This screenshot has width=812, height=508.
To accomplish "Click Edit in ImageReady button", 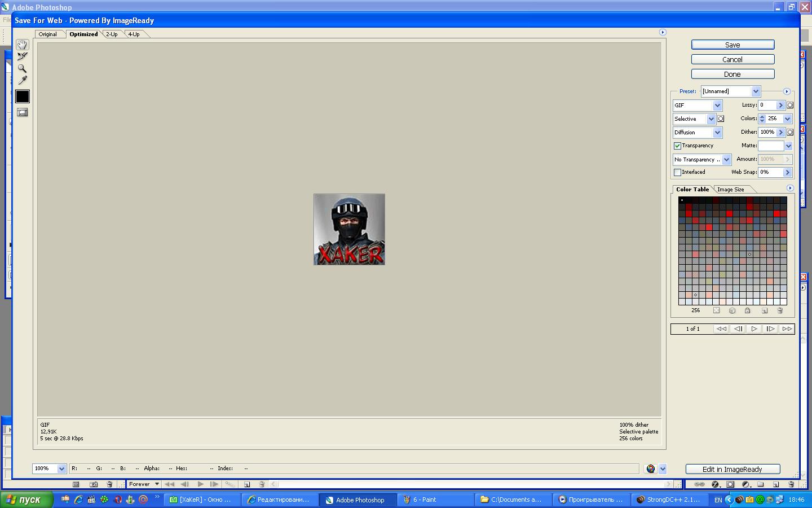I will (x=732, y=469).
